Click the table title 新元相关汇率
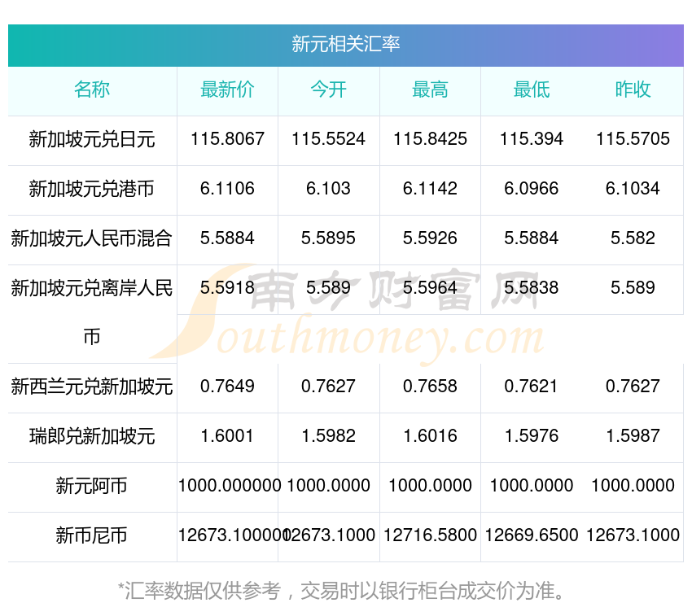Image resolution: width=692 pixels, height=616 pixels. [x=345, y=44]
